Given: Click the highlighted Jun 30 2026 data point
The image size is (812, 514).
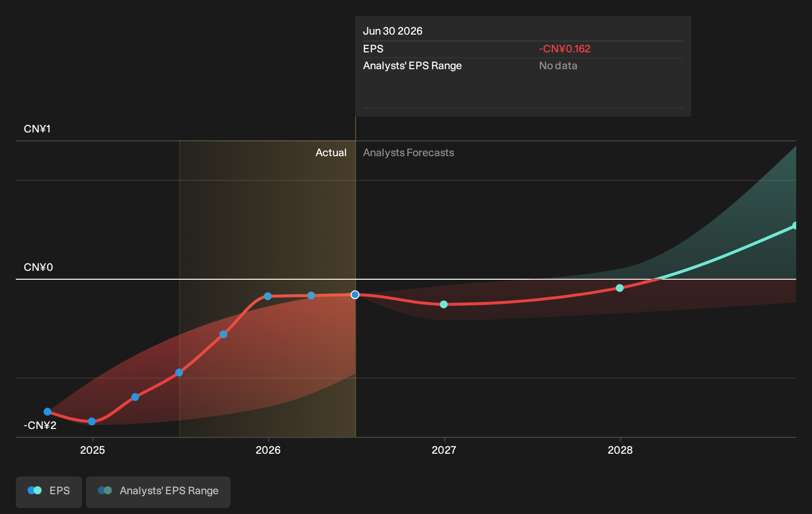Looking at the screenshot, I should pos(355,295).
